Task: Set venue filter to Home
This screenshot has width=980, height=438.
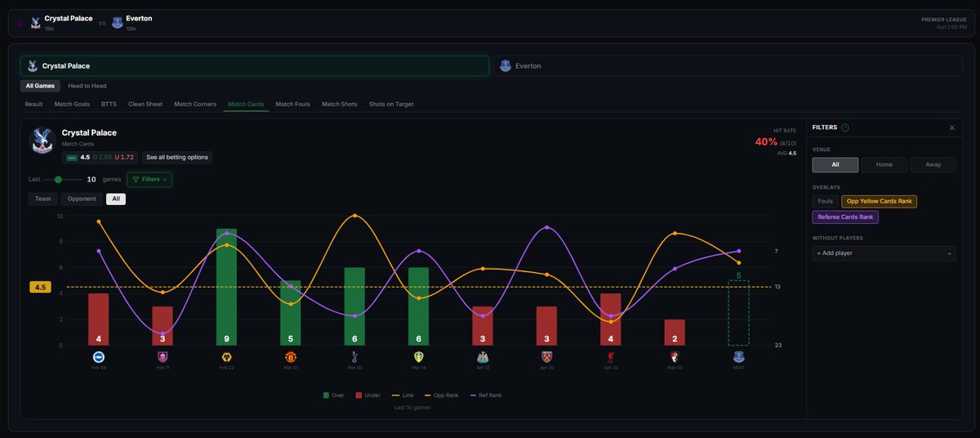Action: 884,164
